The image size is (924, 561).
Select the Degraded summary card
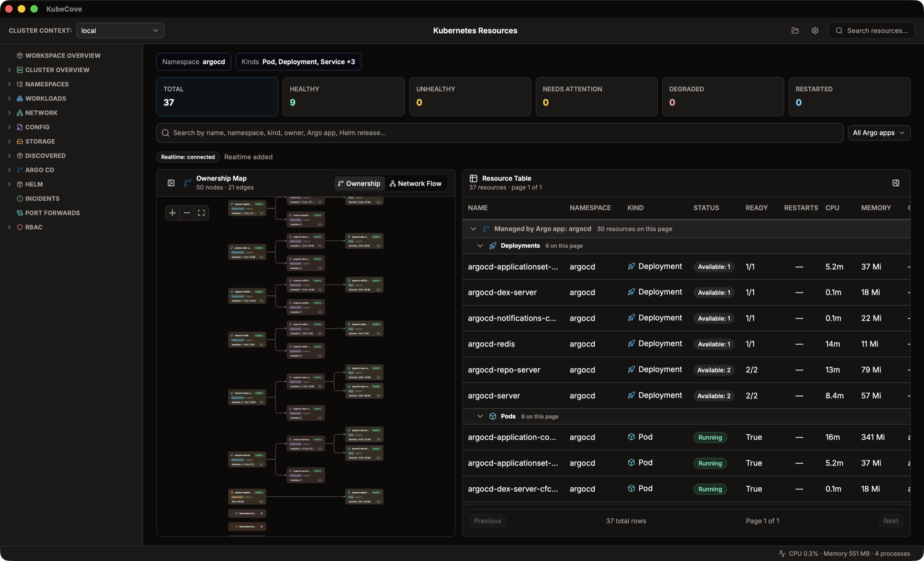click(x=723, y=97)
